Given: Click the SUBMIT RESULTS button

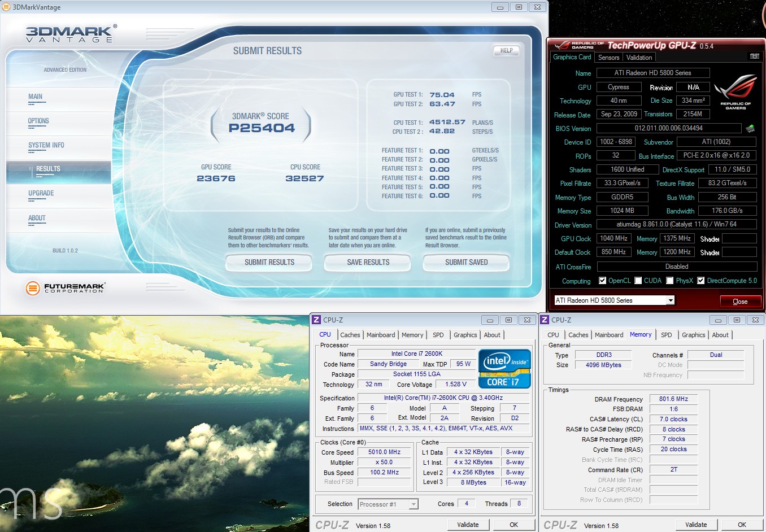Looking at the screenshot, I should [269, 262].
